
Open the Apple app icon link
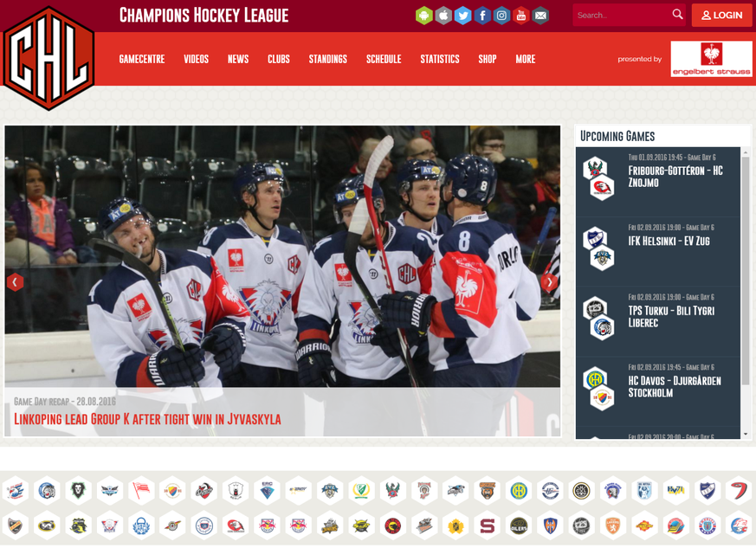pyautogui.click(x=443, y=16)
